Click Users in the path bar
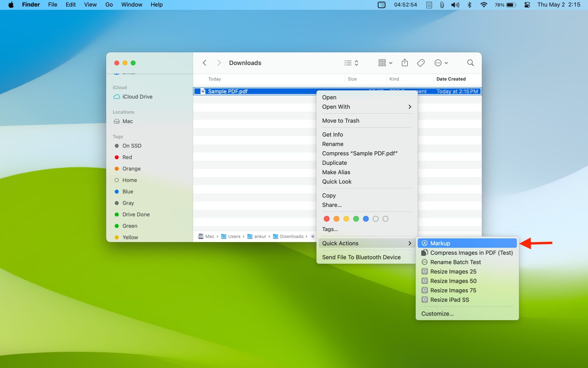 [231, 236]
